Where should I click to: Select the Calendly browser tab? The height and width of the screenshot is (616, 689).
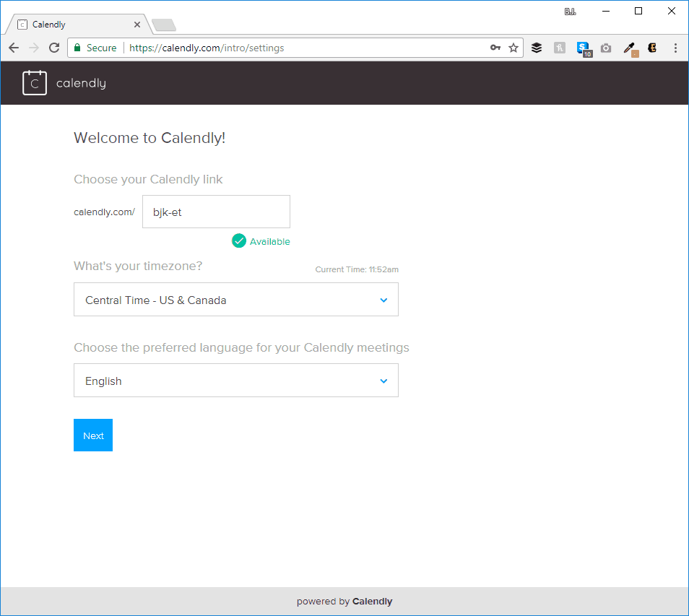click(78, 25)
